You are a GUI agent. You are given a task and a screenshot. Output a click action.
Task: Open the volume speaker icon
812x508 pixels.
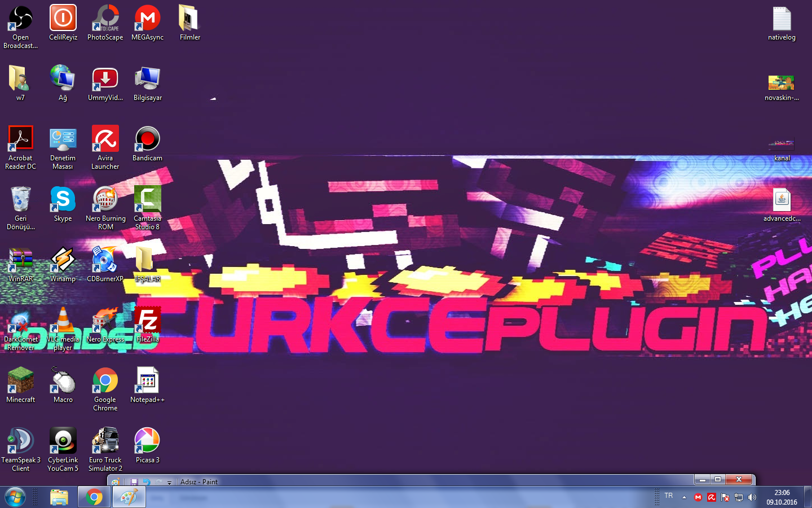coord(752,497)
